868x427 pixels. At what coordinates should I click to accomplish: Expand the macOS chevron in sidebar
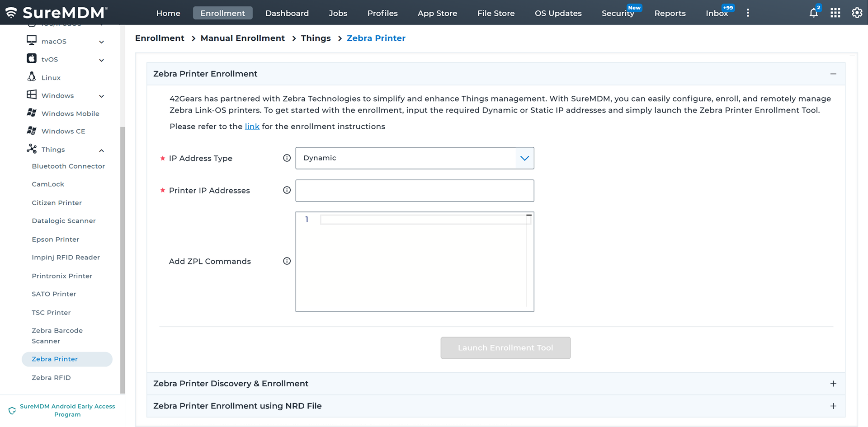coord(102,42)
